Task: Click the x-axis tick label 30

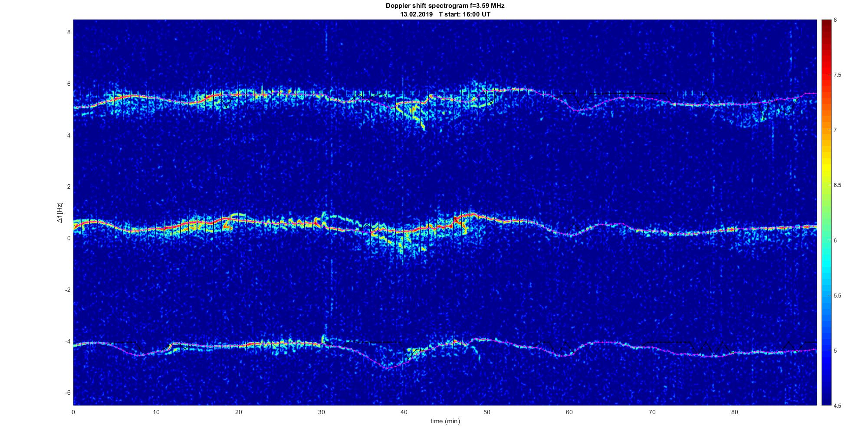Action: coord(321,412)
